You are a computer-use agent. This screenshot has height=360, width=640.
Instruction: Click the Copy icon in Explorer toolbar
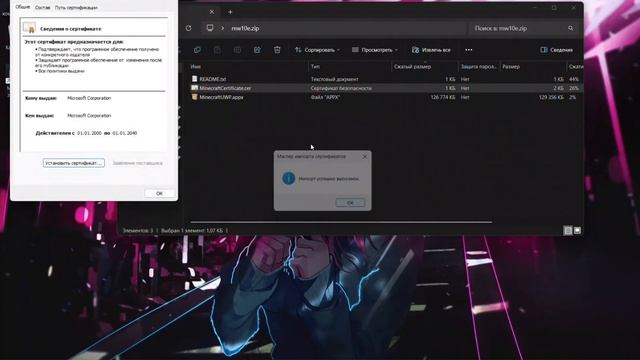tap(197, 50)
